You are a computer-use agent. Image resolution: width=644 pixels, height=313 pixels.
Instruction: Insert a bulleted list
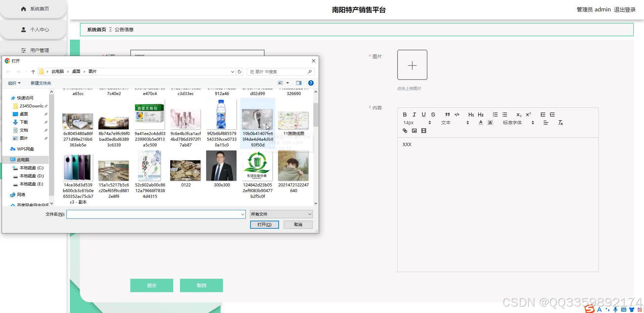click(504, 115)
